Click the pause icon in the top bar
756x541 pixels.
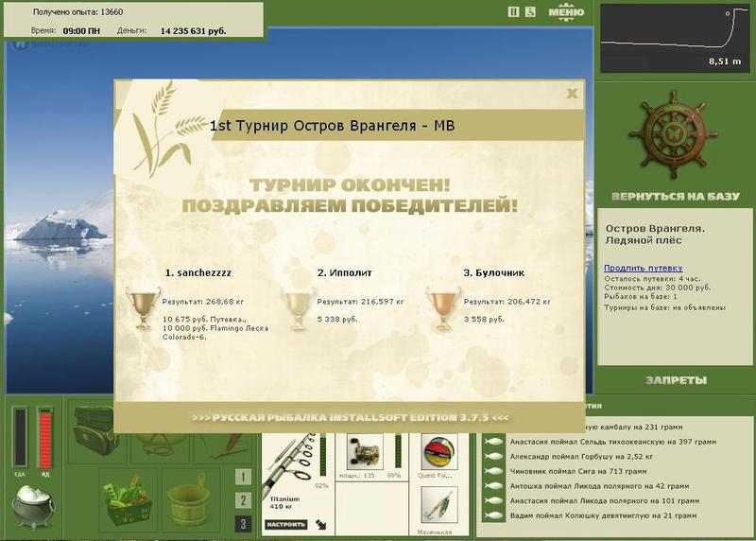tap(513, 11)
